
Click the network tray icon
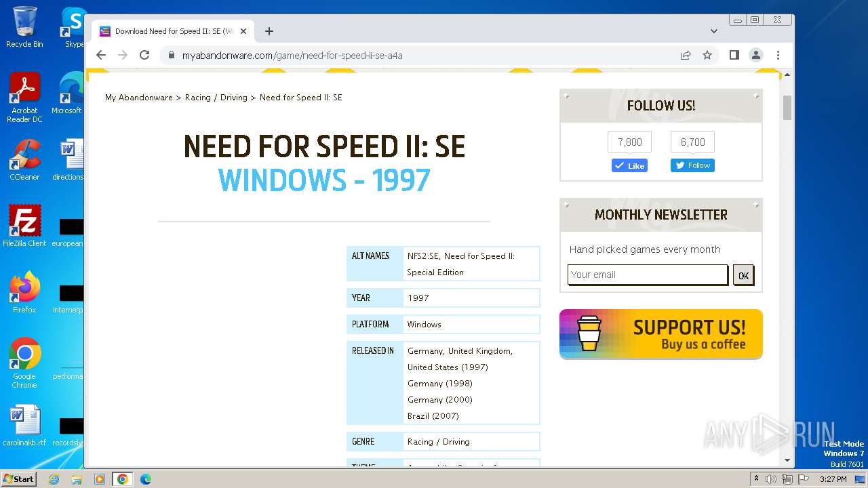coord(787,479)
